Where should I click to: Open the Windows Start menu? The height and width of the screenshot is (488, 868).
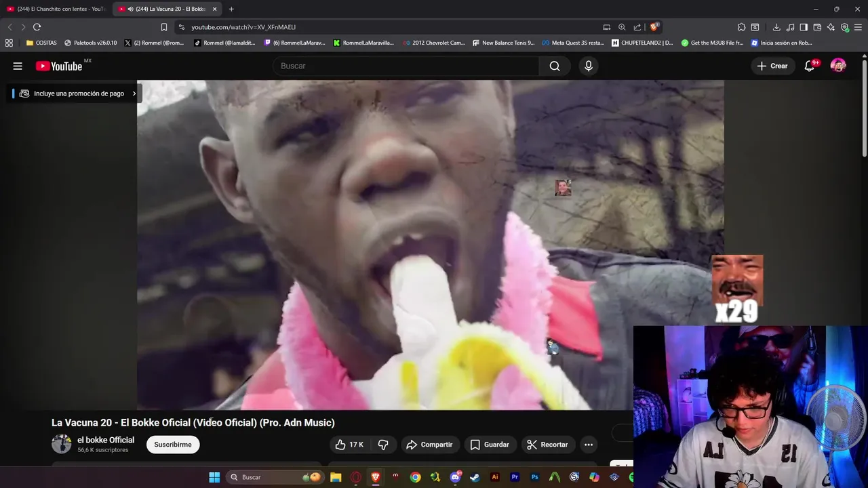coord(214,477)
